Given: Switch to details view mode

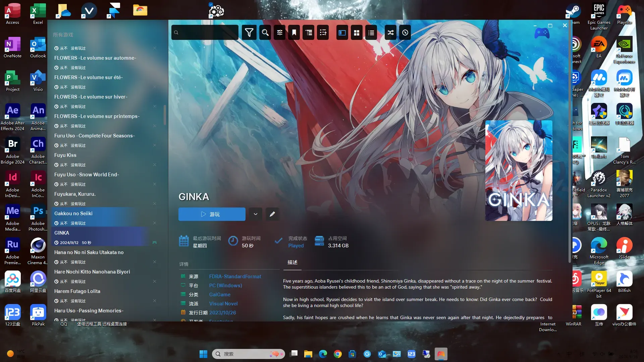Looking at the screenshot, I should (342, 33).
